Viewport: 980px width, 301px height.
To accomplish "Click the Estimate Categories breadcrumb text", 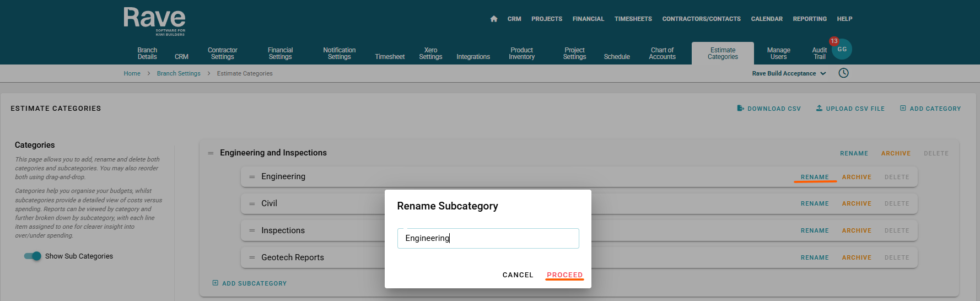I will (x=245, y=73).
